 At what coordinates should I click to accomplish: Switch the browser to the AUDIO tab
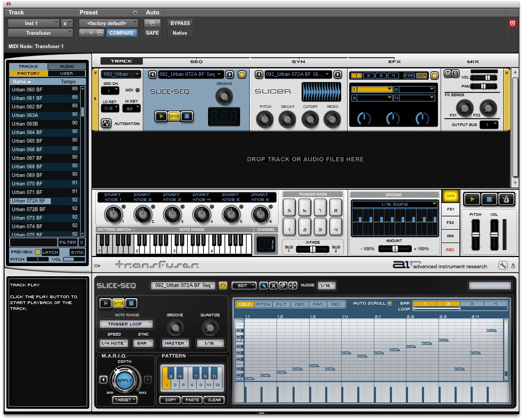tap(67, 66)
